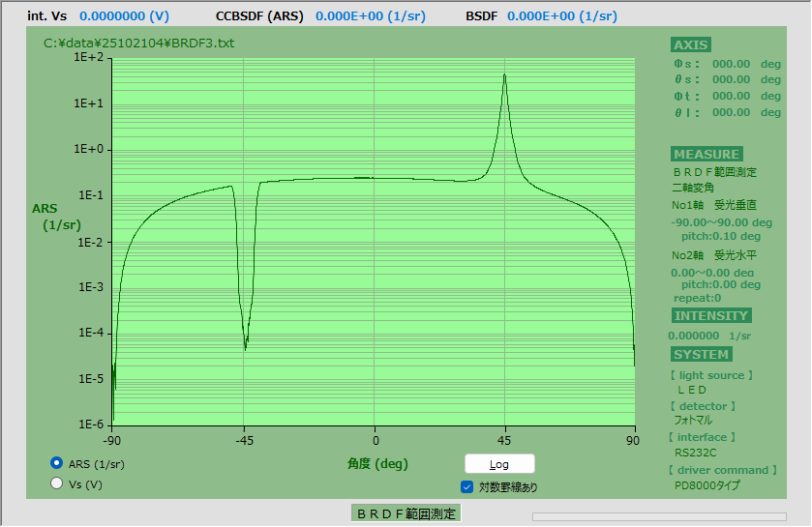The image size is (812, 527).
Task: Click the 角度 (deg) x-axis label
Action: [377, 463]
